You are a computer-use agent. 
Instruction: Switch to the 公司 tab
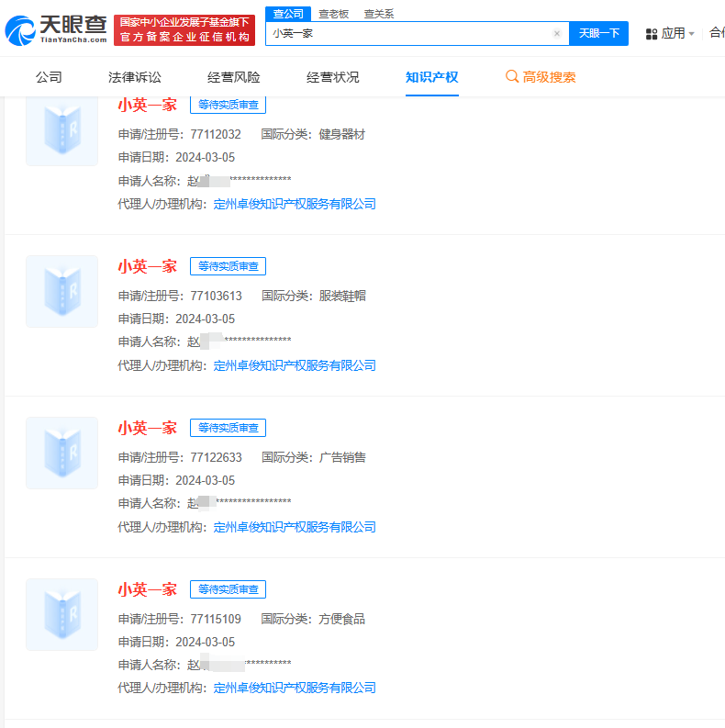coord(49,77)
